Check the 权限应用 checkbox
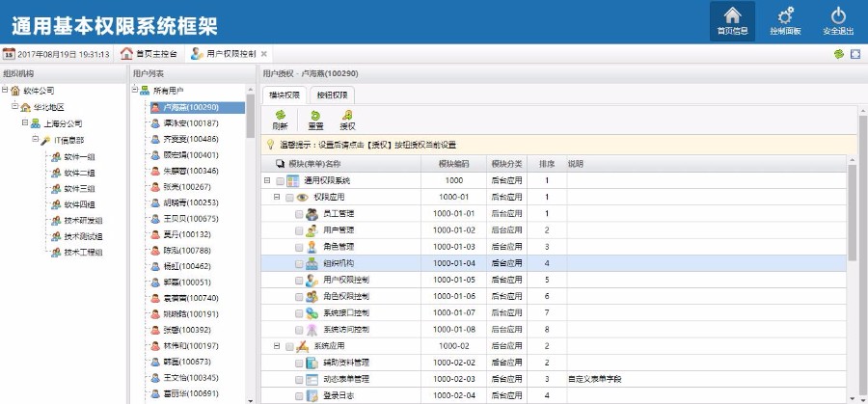The image size is (868, 404). click(289, 198)
